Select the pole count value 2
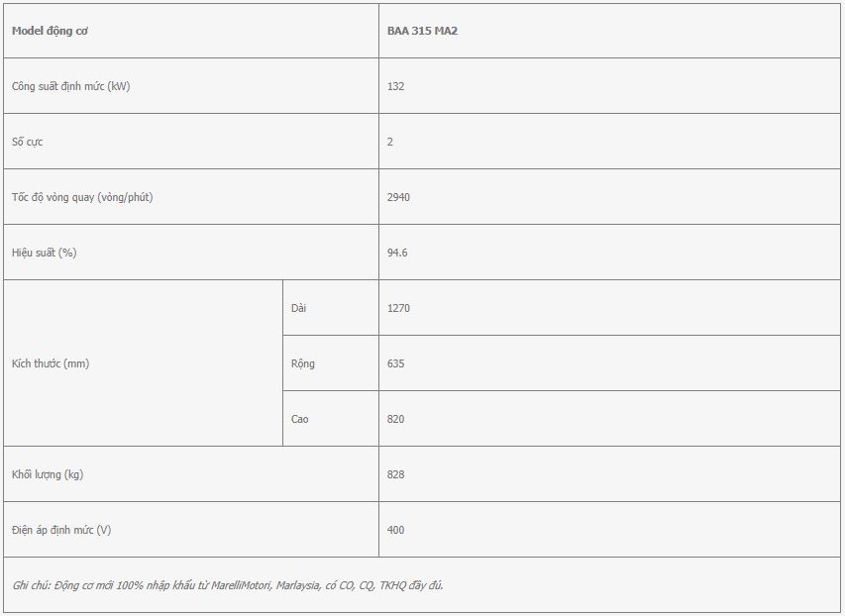This screenshot has height=616, width=845. point(389,142)
